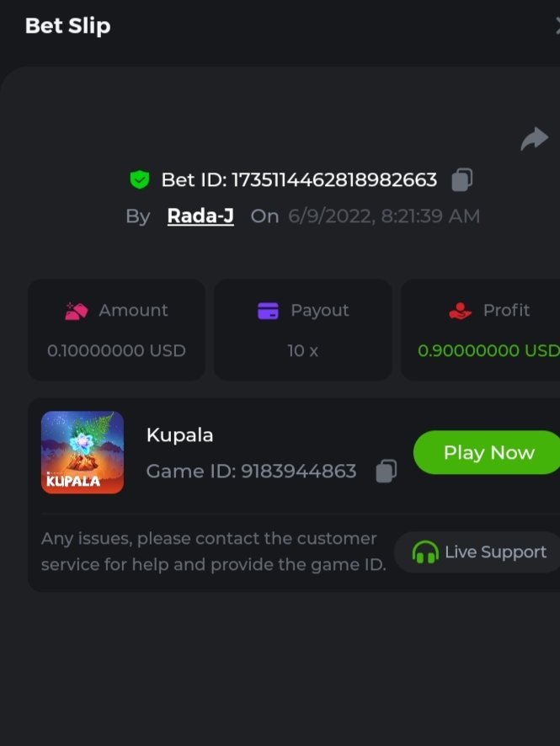Copy the Bet ID using its copy icon

[x=462, y=179]
